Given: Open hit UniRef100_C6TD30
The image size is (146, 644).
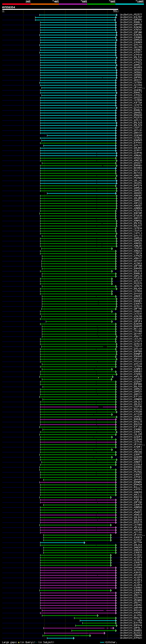Looking at the screenshot, I should [x=131, y=314].
